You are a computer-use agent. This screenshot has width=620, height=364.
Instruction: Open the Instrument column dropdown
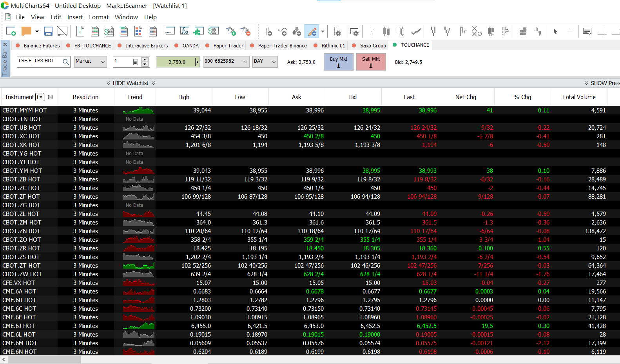pyautogui.click(x=40, y=97)
